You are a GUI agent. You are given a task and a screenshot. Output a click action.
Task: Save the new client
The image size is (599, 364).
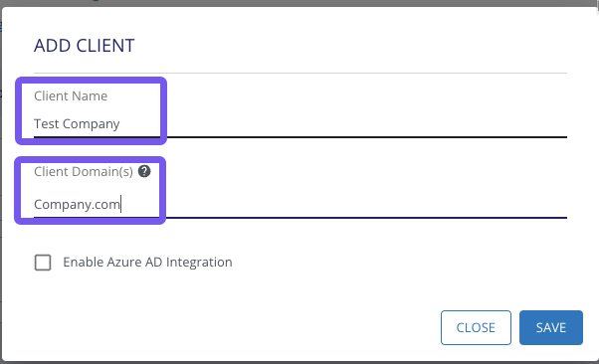point(551,327)
